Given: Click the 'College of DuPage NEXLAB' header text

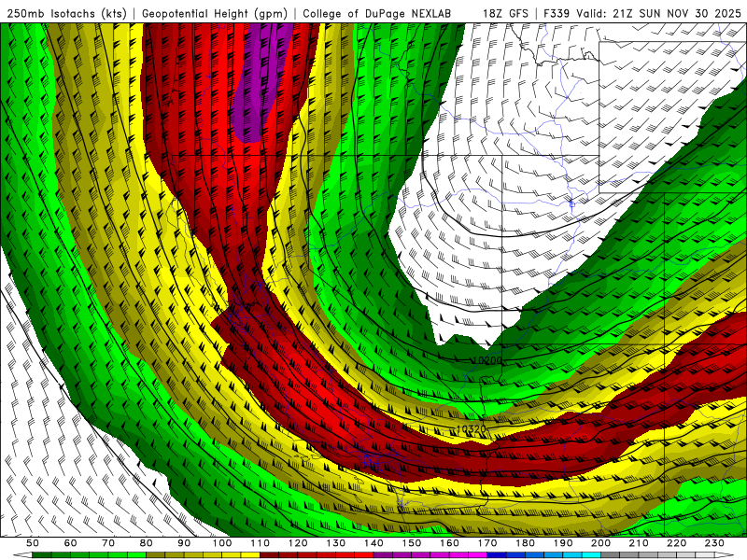Looking at the screenshot, I should coord(377,14).
